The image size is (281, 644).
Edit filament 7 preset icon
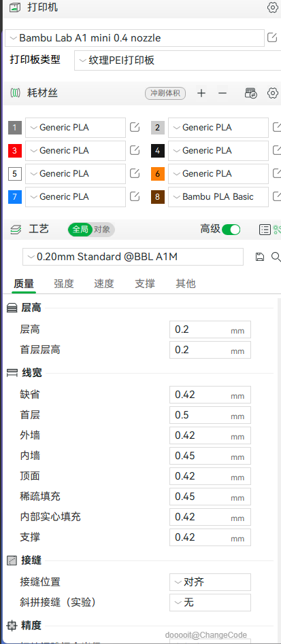[x=135, y=196]
